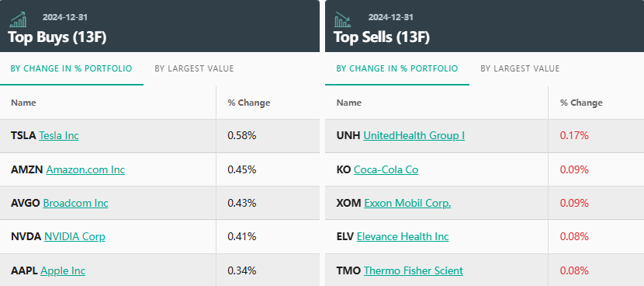Open the Amazon.com Inc link
The height and width of the screenshot is (286, 644).
click(85, 169)
